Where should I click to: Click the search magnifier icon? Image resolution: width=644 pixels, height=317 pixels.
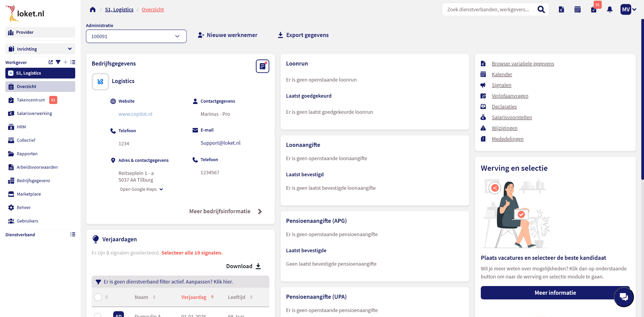tap(541, 10)
